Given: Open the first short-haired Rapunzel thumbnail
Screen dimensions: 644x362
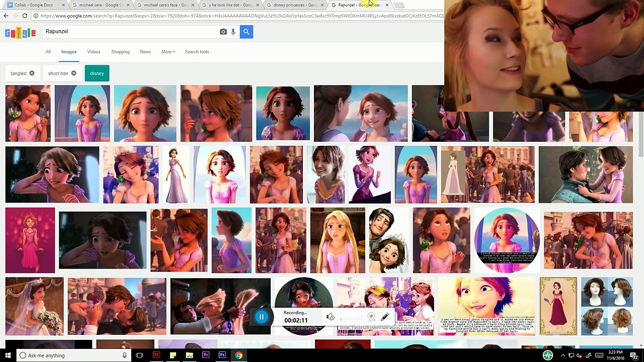Looking at the screenshot, I should [28, 113].
